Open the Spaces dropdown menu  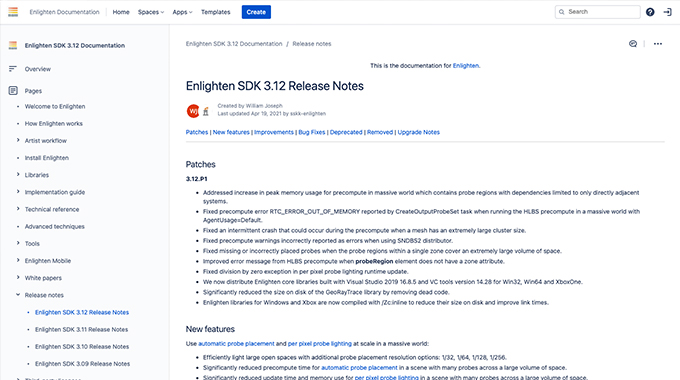(x=151, y=12)
